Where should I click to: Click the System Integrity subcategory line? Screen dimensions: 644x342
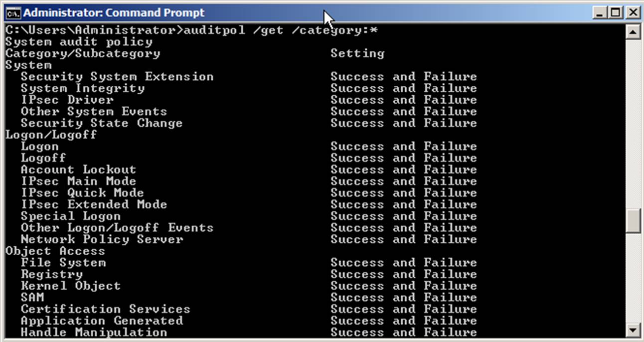[83, 88]
